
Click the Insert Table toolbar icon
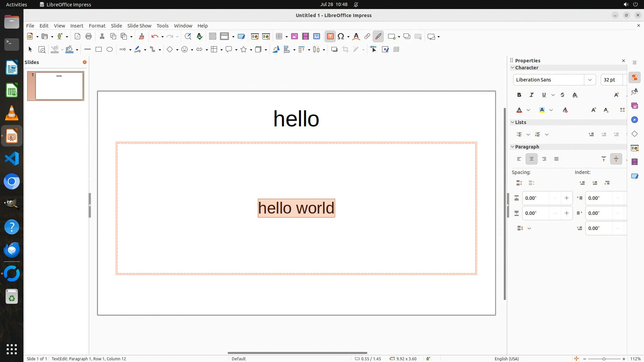pos(279,37)
